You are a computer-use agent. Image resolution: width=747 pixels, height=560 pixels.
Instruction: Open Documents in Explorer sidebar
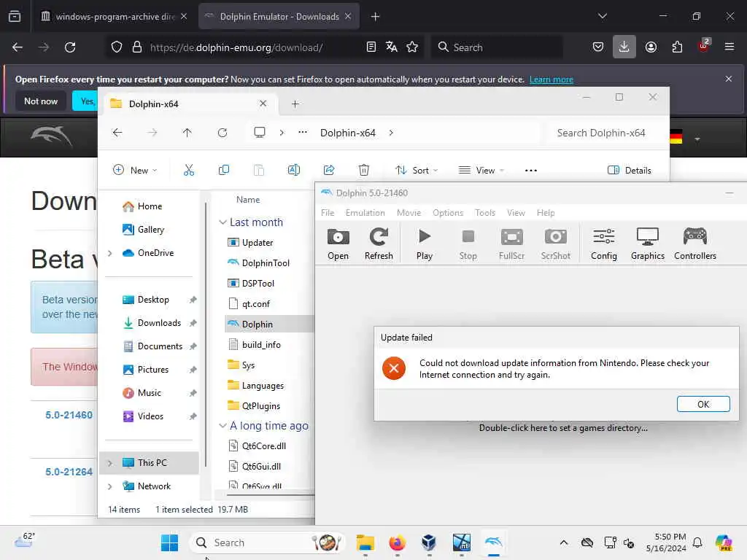pos(160,346)
